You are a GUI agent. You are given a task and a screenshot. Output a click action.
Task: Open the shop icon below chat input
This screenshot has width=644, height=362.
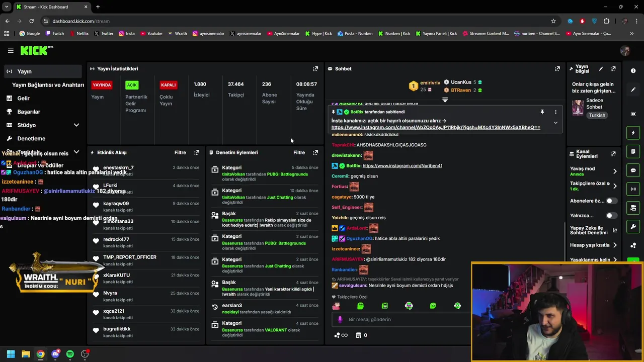click(x=358, y=335)
